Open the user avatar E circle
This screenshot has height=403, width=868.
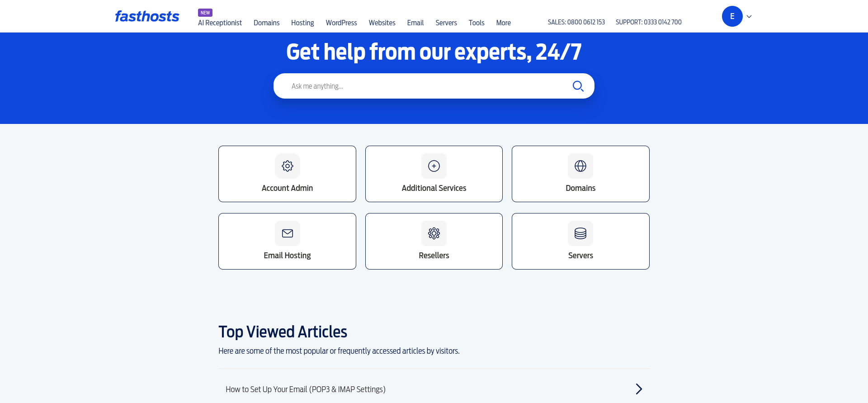[x=732, y=16]
